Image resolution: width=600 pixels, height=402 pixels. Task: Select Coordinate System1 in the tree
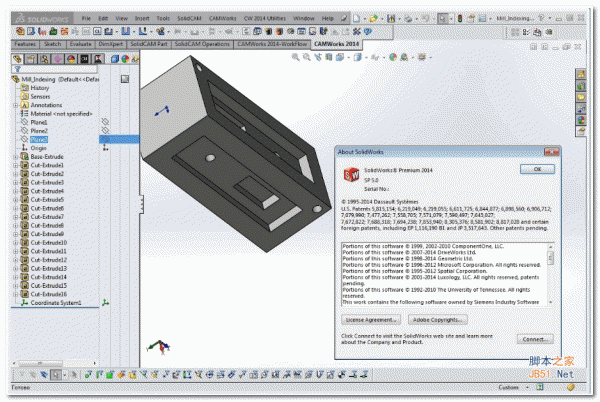pyautogui.click(x=56, y=303)
